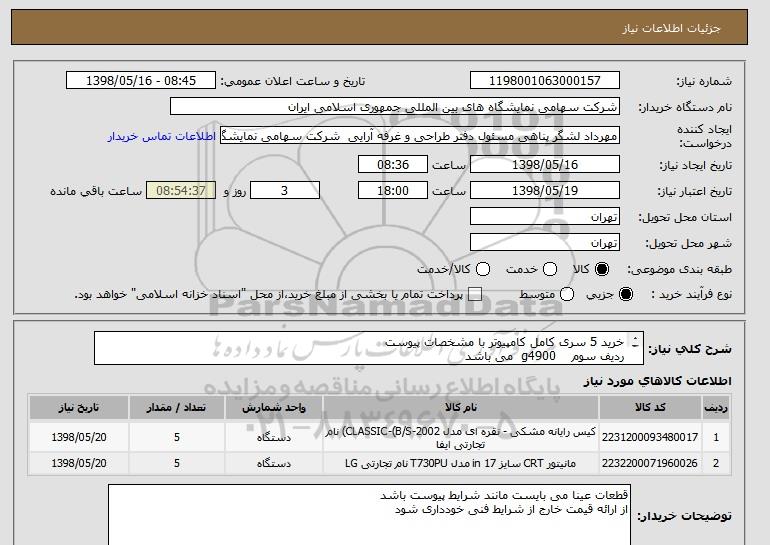Click the توضیحات خریدار text area
The height and width of the screenshot is (545, 770).
tap(369, 515)
